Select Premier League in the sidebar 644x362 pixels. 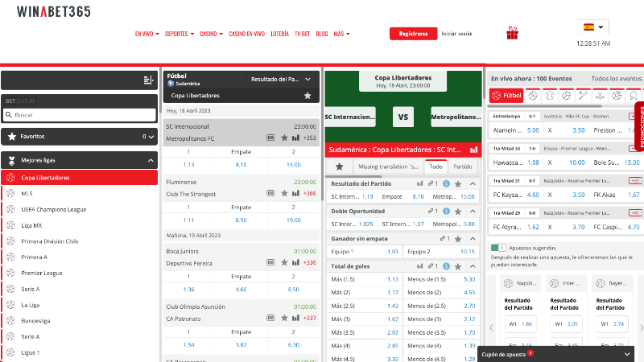tap(80, 273)
